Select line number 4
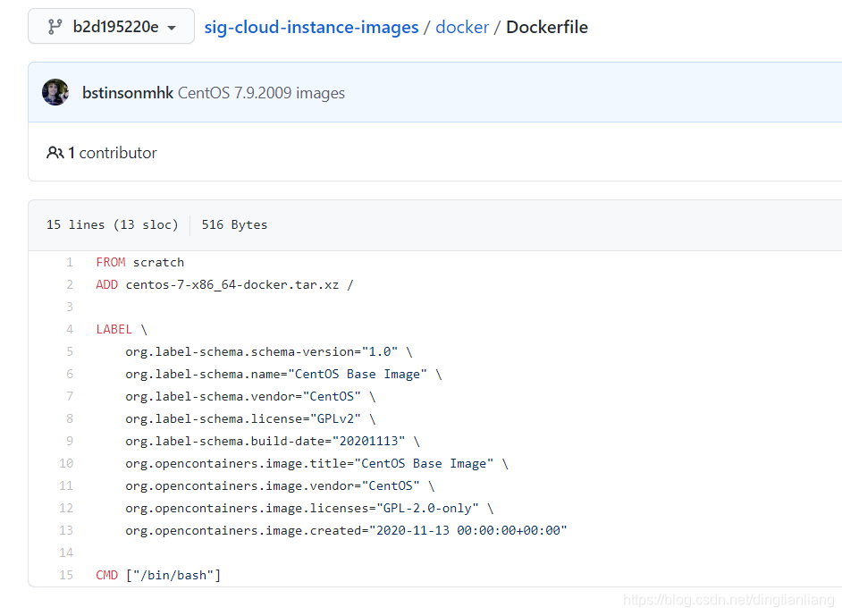 pos(70,329)
